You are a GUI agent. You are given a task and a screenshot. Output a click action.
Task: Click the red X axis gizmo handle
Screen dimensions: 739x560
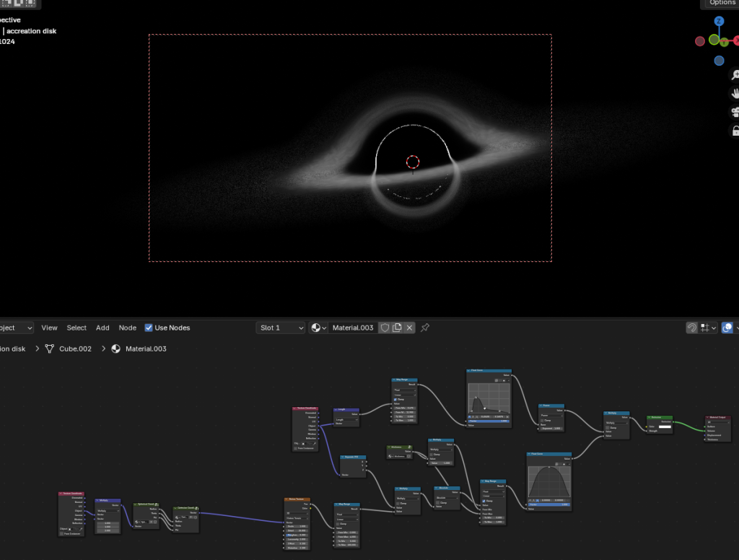[736, 41]
